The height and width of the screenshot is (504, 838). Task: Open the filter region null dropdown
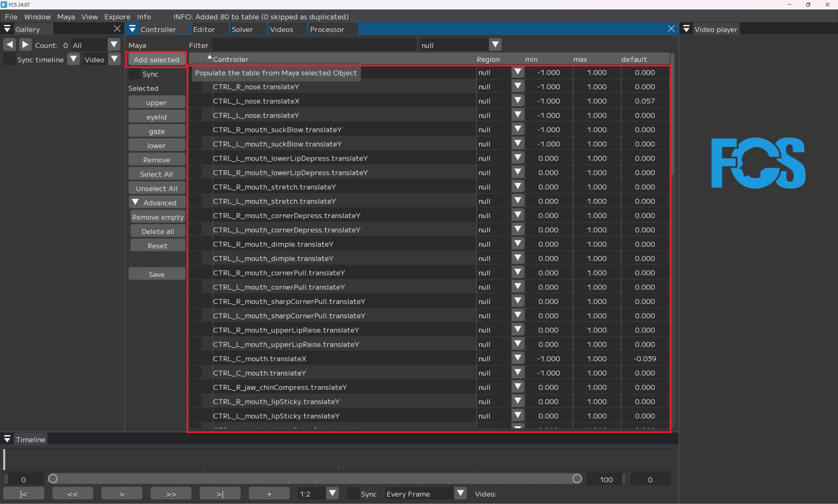click(495, 44)
